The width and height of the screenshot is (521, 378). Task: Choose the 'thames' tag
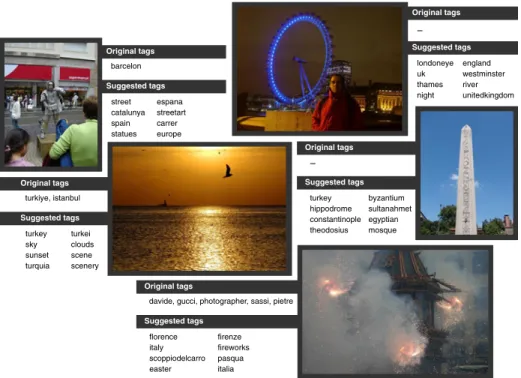coord(430,85)
